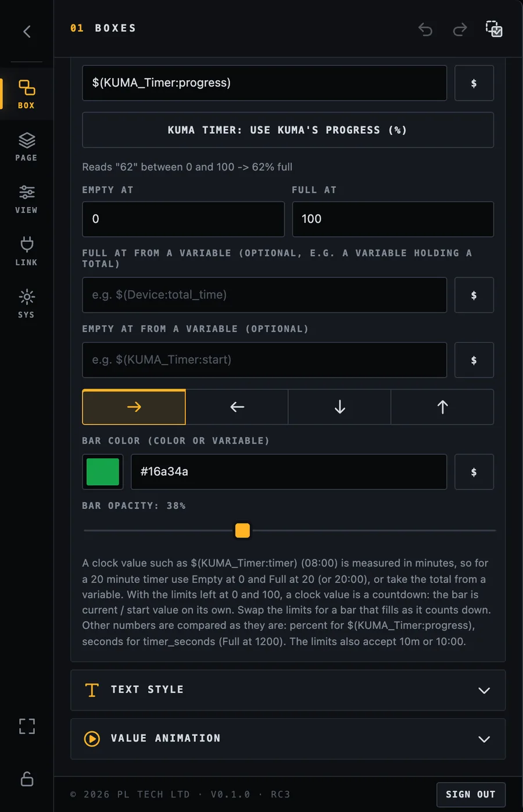Click the undo arrow icon
This screenshot has width=523, height=812.
coord(425,29)
